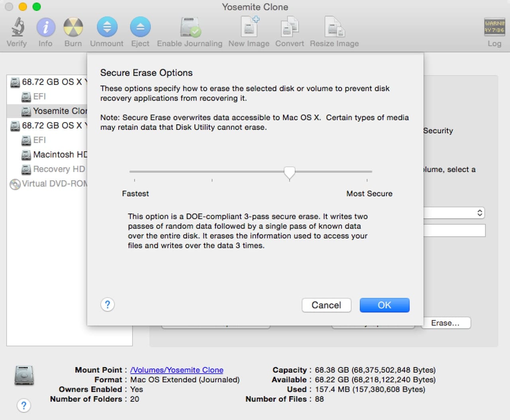Open the Log viewer
Image resolution: width=510 pixels, height=420 pixels.
tap(494, 28)
